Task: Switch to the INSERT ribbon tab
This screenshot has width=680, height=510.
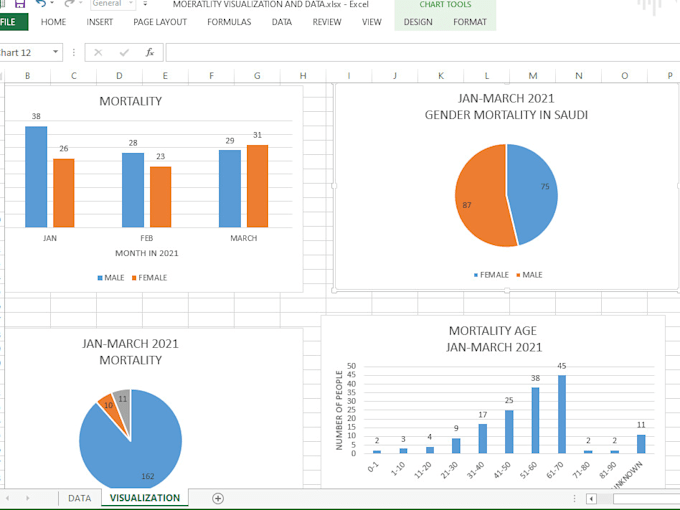Action: tap(99, 22)
